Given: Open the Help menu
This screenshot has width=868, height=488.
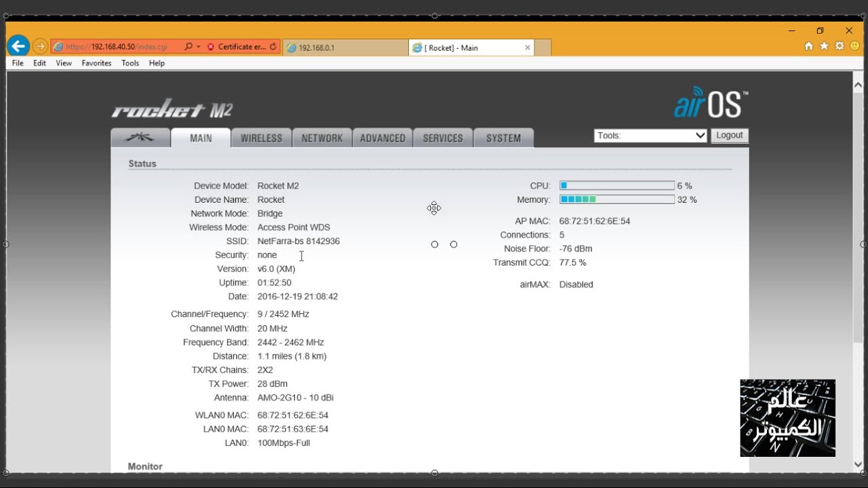Looking at the screenshot, I should pos(157,63).
